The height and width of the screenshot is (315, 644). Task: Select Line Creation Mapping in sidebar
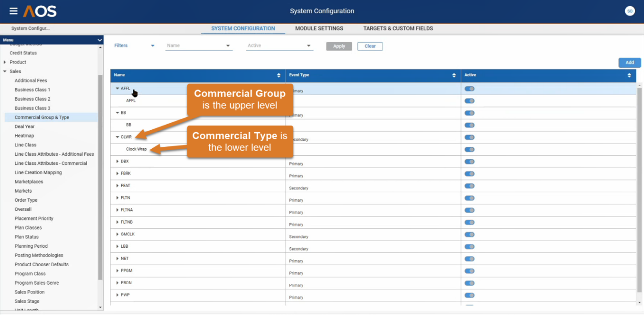tap(38, 172)
